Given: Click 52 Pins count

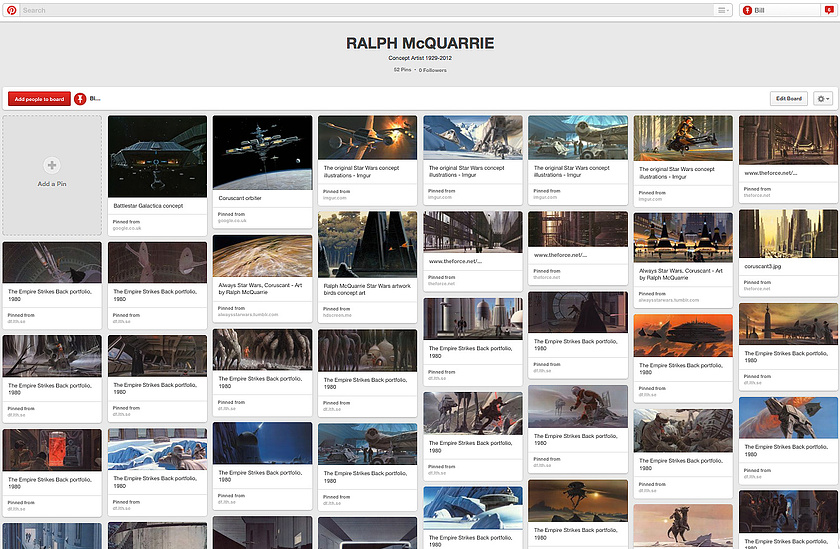Looking at the screenshot, I should click(402, 70).
